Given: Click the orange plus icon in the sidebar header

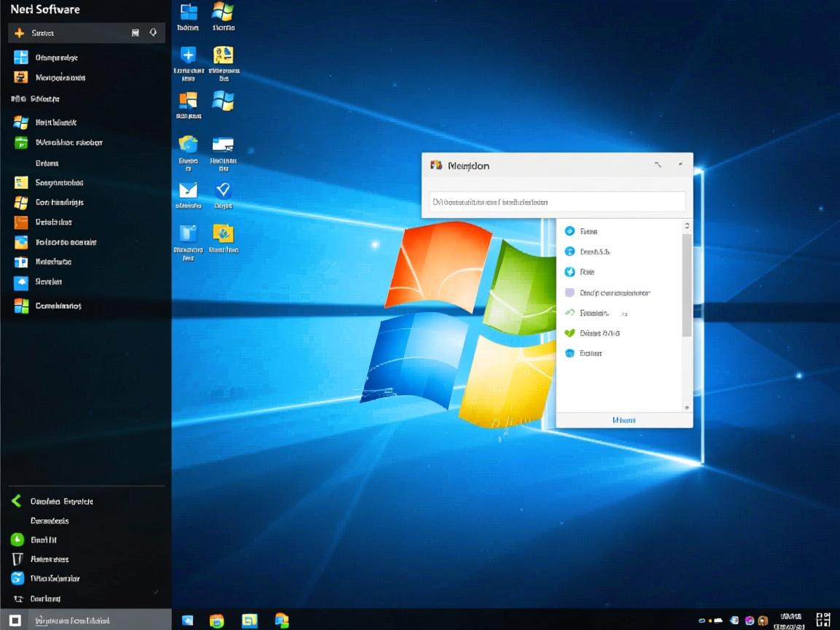Looking at the screenshot, I should pos(20,33).
